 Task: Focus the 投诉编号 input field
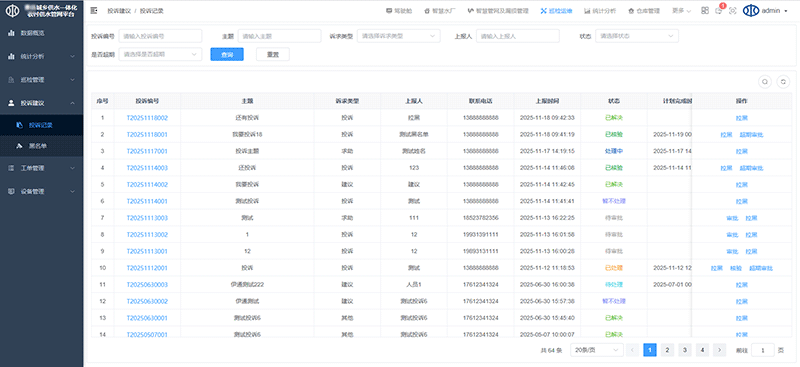tap(160, 36)
